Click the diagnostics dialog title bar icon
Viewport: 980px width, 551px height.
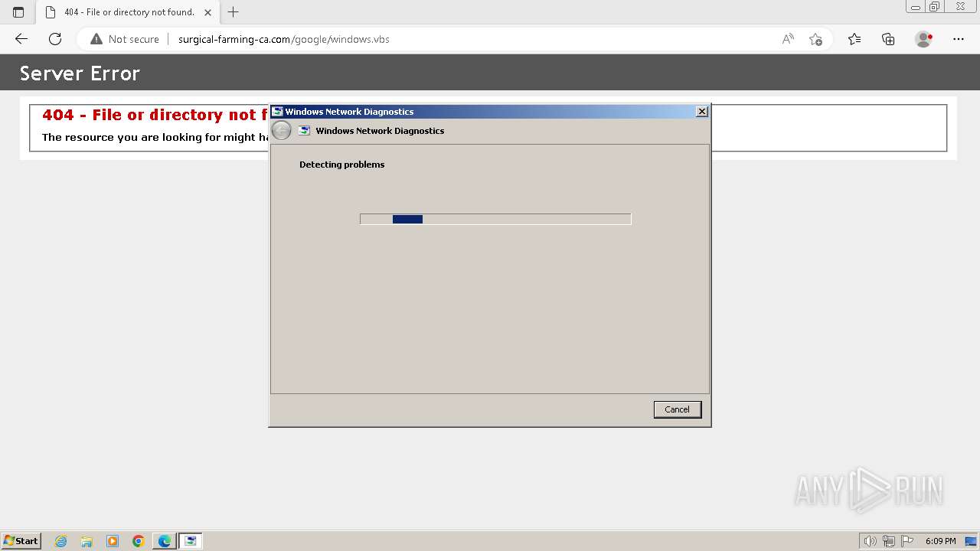tap(278, 112)
